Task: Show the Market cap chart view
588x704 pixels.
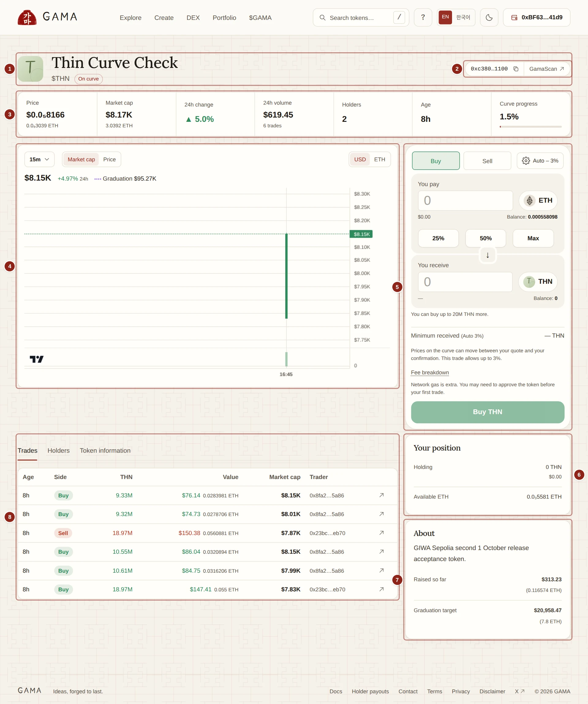Action: tap(81, 159)
